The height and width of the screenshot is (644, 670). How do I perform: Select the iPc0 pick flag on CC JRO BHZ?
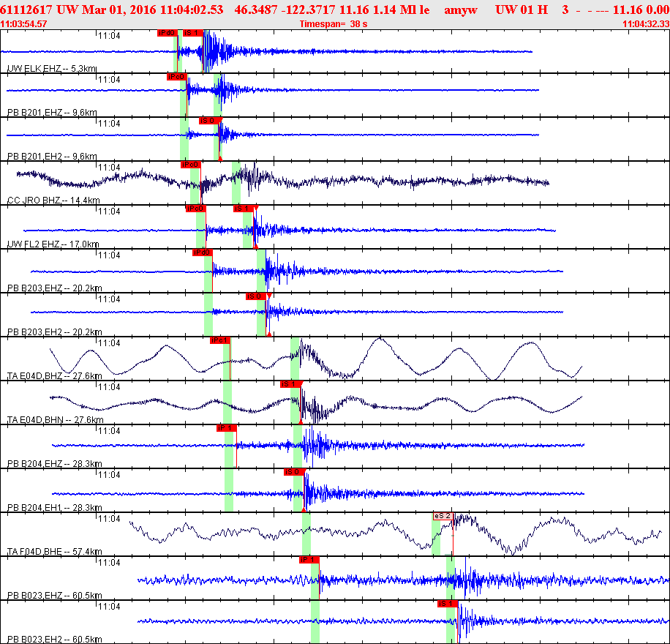[x=191, y=165]
